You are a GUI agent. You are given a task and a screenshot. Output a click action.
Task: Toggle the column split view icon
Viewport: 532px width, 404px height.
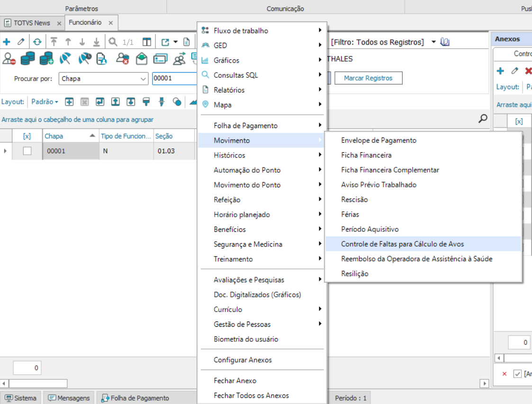pos(146,42)
